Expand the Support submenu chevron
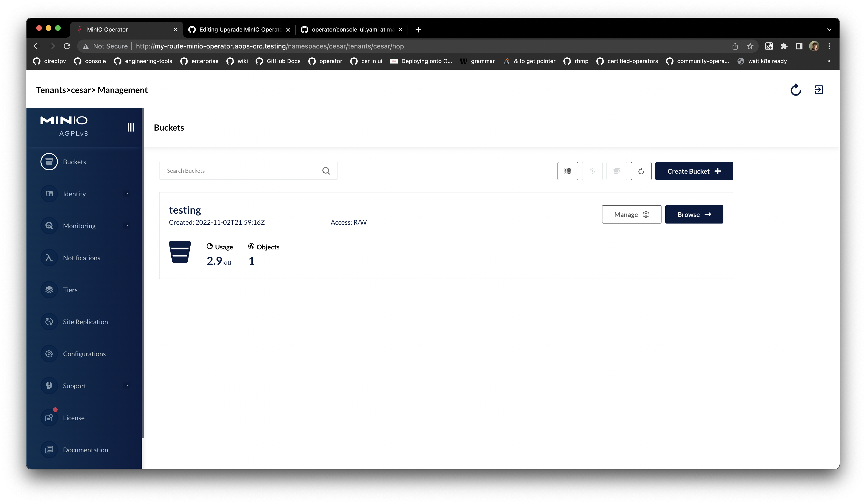This screenshot has height=504, width=866. (x=127, y=386)
